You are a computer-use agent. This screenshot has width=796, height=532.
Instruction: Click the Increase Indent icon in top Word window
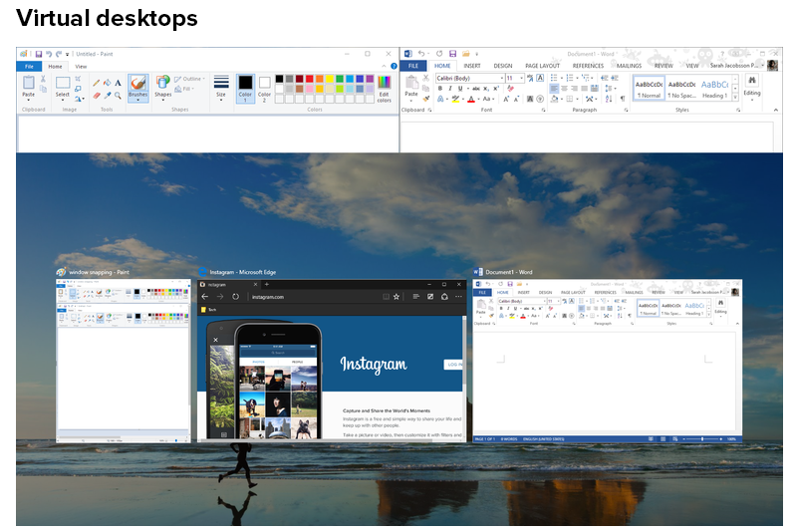click(615, 78)
